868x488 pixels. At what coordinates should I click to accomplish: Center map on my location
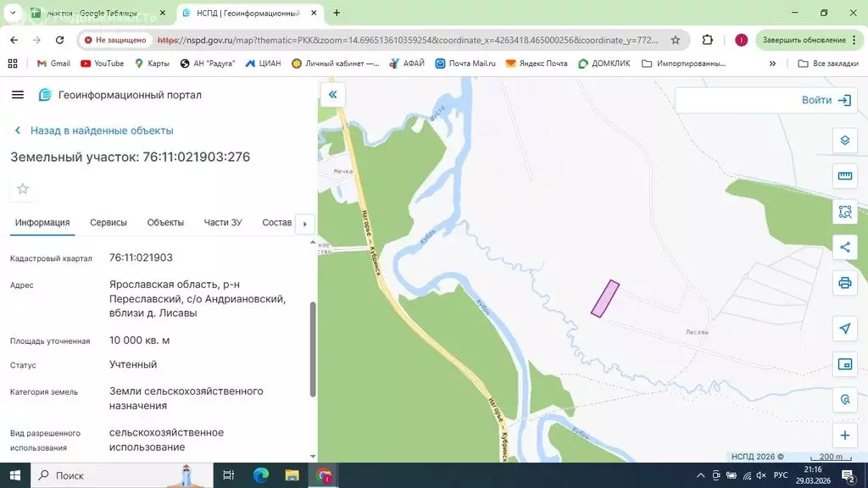[844, 329]
